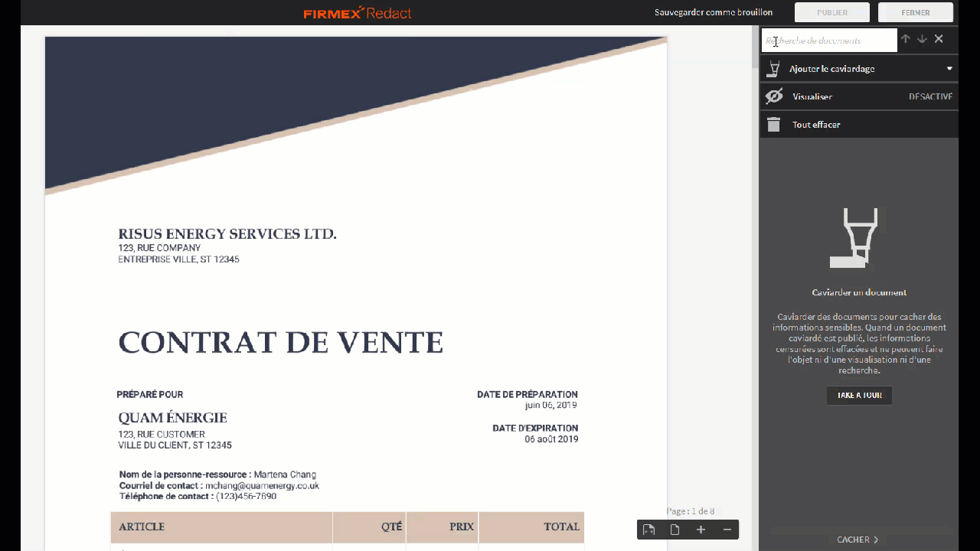980x551 pixels.
Task: Collapse panel with CACHER
Action: tap(857, 540)
